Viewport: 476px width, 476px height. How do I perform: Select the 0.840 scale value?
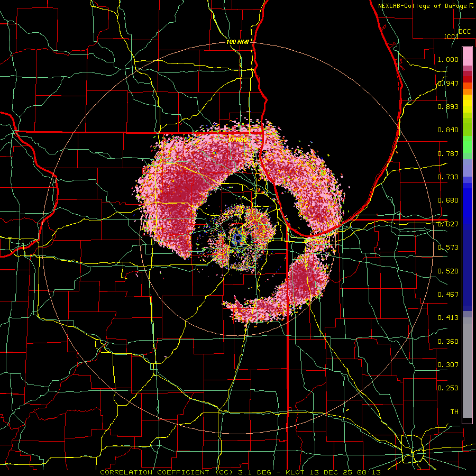pyautogui.click(x=448, y=130)
